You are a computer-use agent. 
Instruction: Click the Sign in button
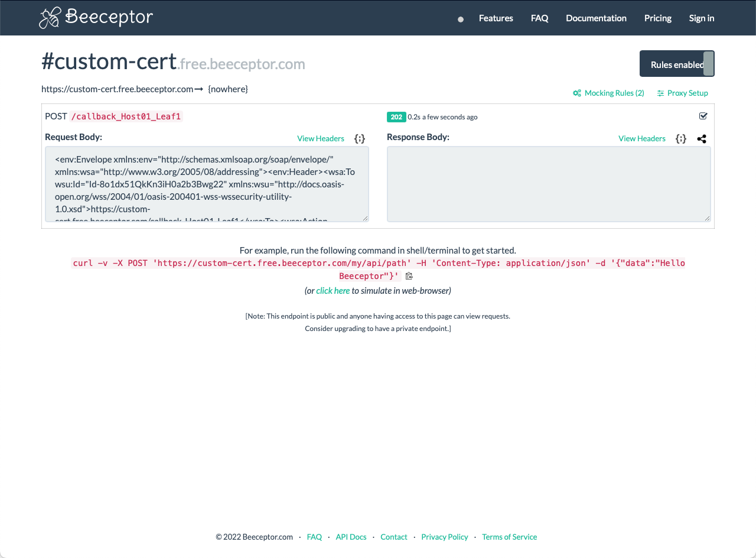click(x=701, y=18)
